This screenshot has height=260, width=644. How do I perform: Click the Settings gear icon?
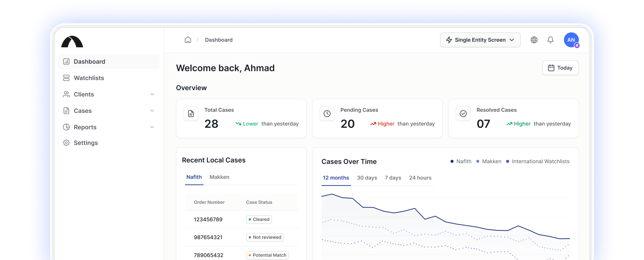[66, 143]
